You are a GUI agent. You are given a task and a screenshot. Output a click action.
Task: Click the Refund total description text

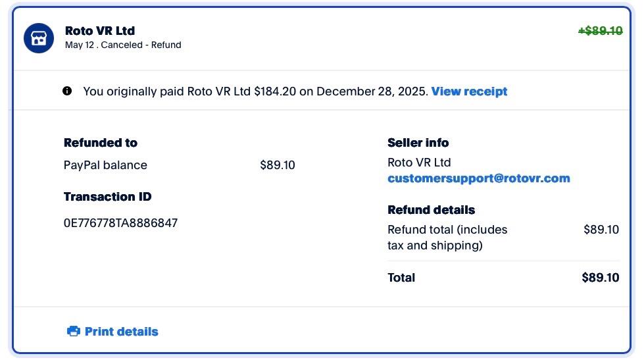(x=447, y=238)
